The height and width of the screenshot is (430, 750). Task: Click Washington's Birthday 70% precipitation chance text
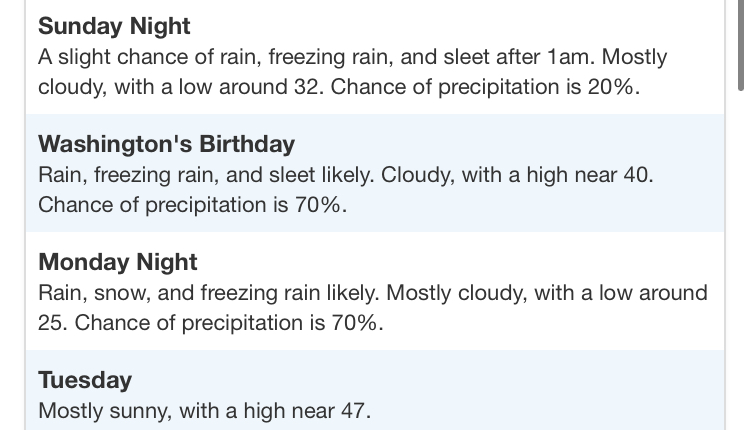pyautogui.click(x=192, y=205)
